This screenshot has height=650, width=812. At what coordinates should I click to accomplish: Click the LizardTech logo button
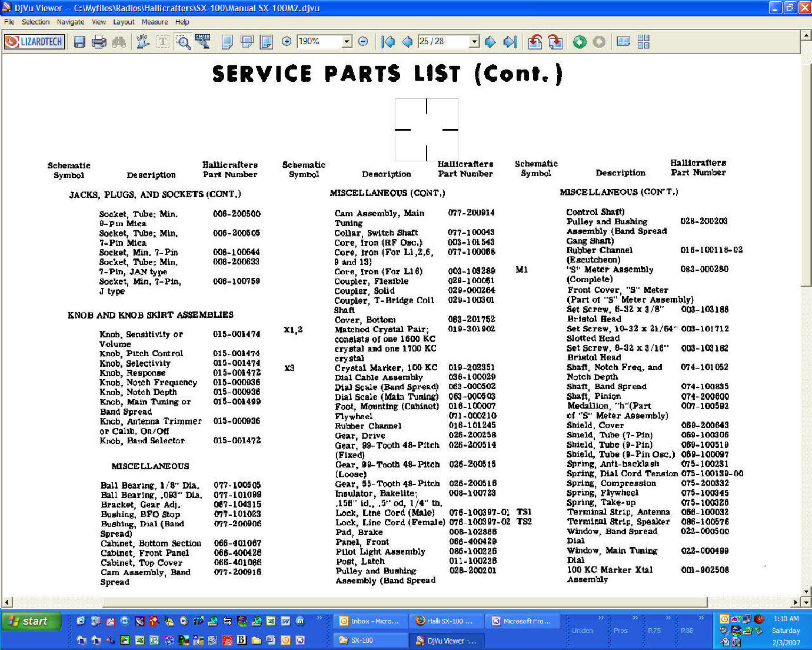[34, 42]
